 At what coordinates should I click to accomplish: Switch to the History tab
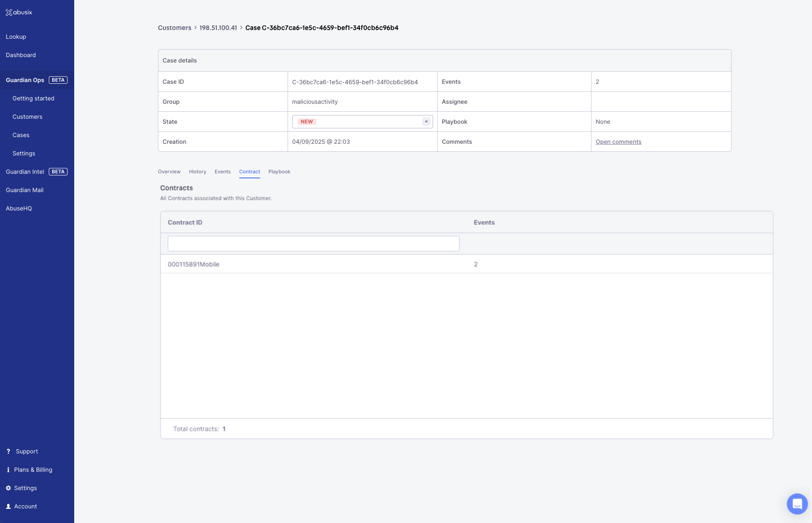[198, 172]
